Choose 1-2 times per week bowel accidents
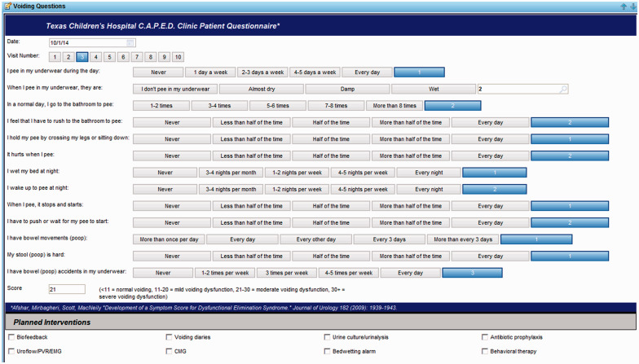 [x=225, y=272]
